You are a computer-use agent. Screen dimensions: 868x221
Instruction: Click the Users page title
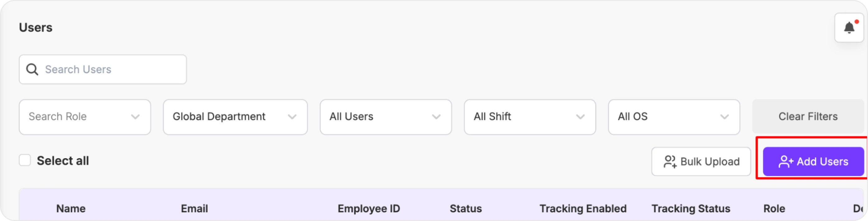36,28
